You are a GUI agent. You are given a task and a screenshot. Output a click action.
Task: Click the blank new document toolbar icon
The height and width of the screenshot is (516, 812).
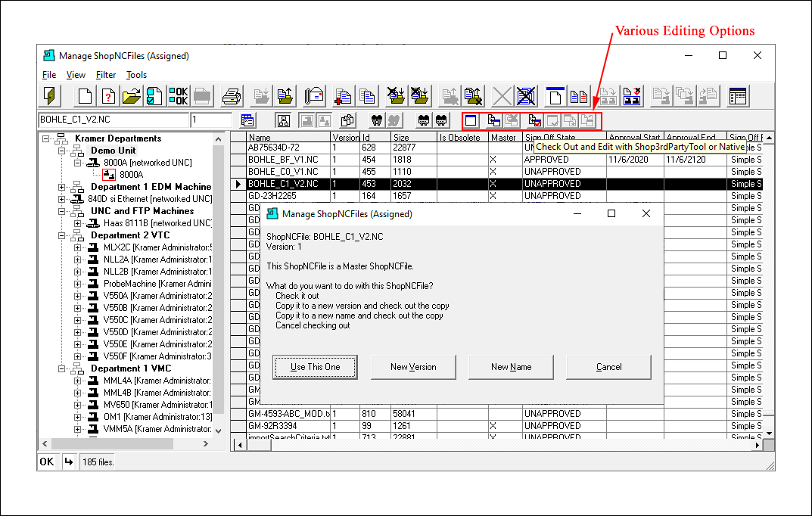(85, 96)
